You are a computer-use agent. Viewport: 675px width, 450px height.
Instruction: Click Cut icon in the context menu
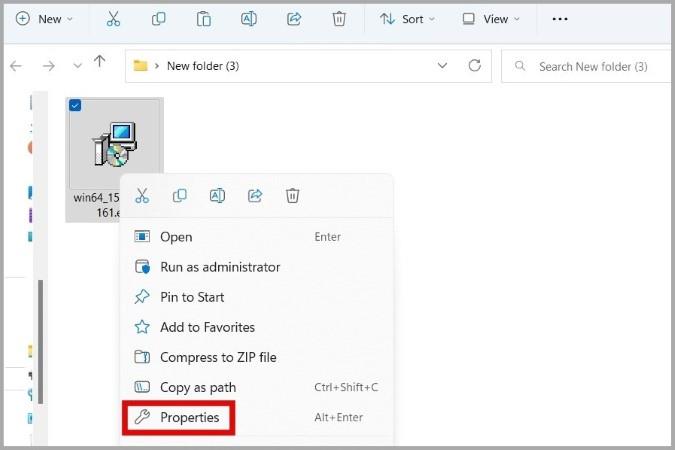tap(142, 196)
